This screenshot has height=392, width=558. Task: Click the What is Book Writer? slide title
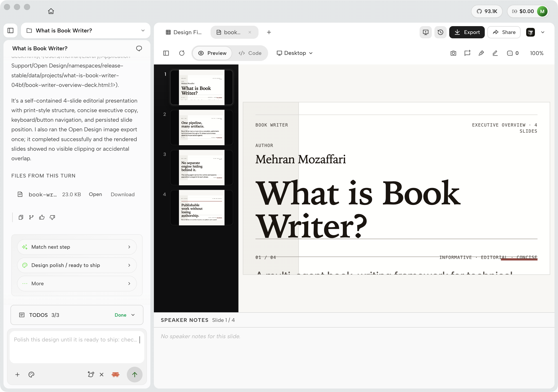[358, 209]
